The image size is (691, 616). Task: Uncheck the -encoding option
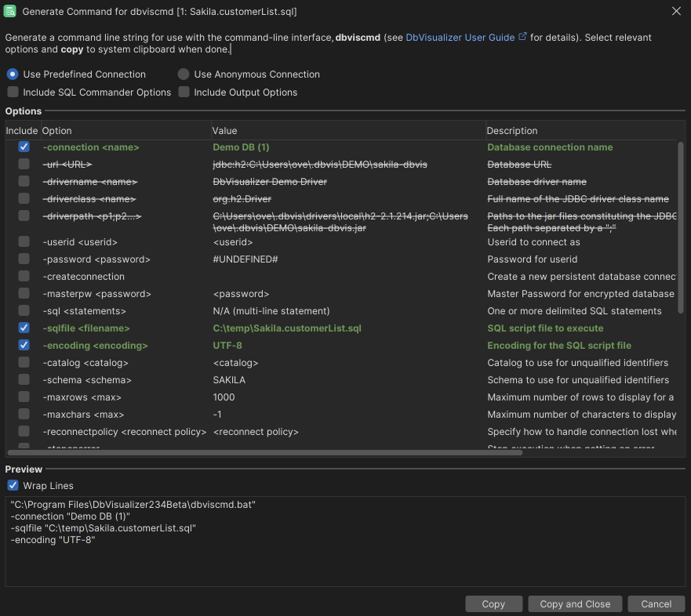(23, 345)
